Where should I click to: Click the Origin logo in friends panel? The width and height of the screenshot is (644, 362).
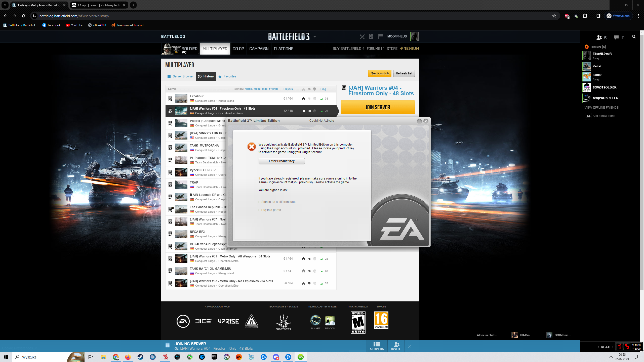pyautogui.click(x=586, y=47)
